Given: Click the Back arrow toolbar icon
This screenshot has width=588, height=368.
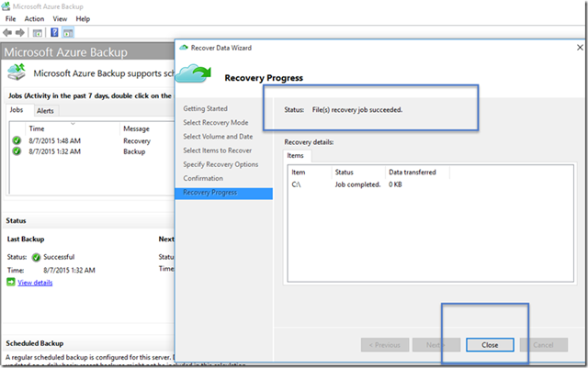Looking at the screenshot, I should tap(9, 32).
